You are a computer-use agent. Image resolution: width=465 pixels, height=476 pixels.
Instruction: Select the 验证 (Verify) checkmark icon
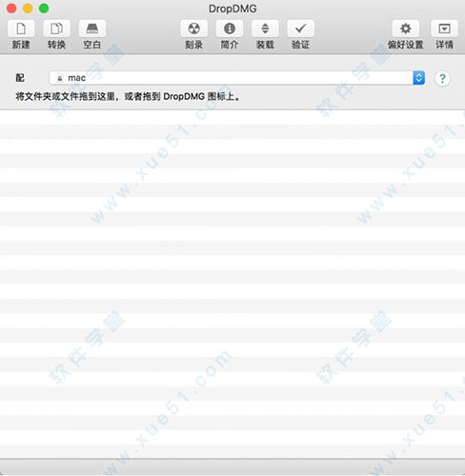(300, 29)
